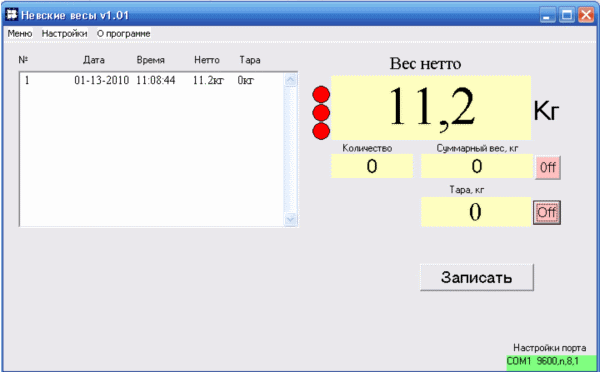Select record 1 in the weighing list
Screen dimensions: 600x372
click(x=152, y=80)
